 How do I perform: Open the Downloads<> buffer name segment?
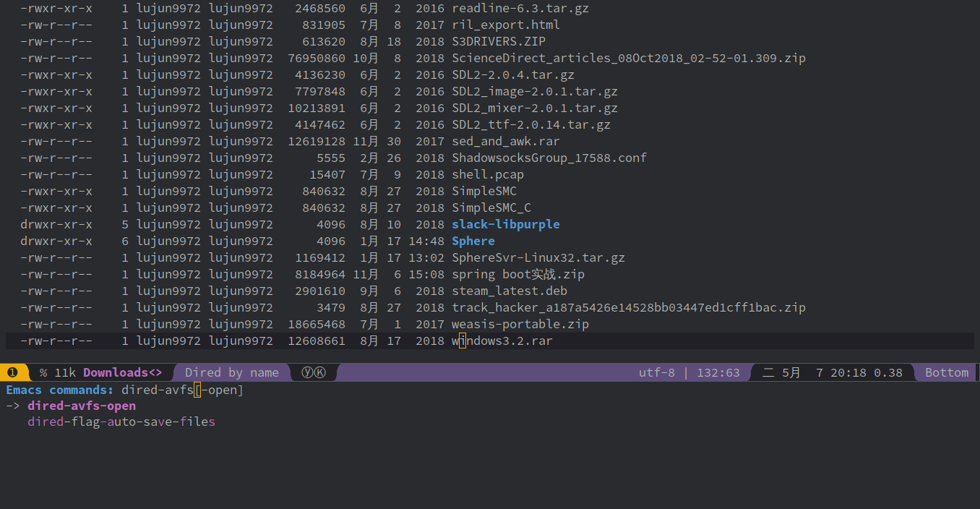(x=122, y=372)
